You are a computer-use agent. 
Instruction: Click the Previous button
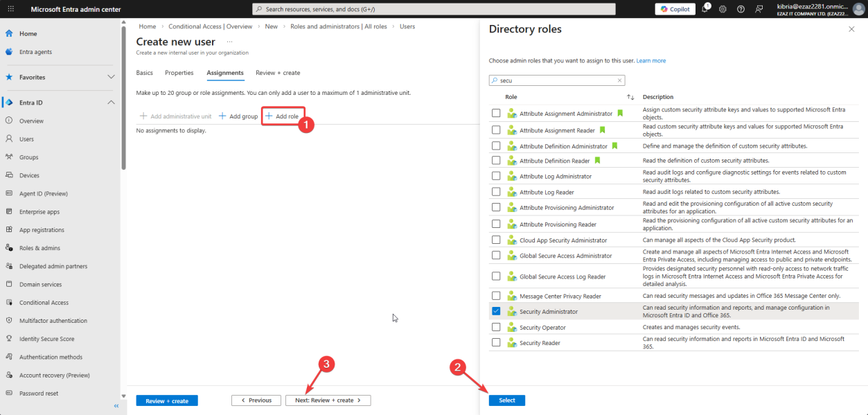coord(256,400)
